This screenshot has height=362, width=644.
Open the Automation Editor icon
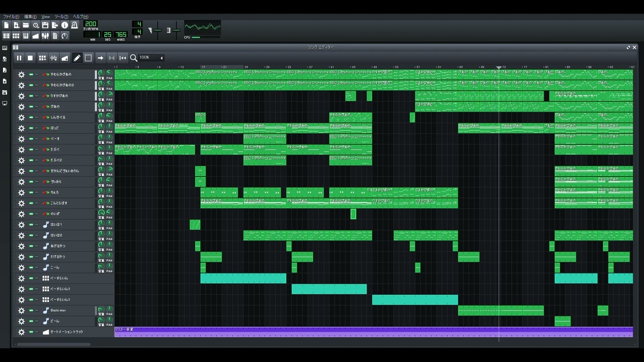click(x=36, y=36)
